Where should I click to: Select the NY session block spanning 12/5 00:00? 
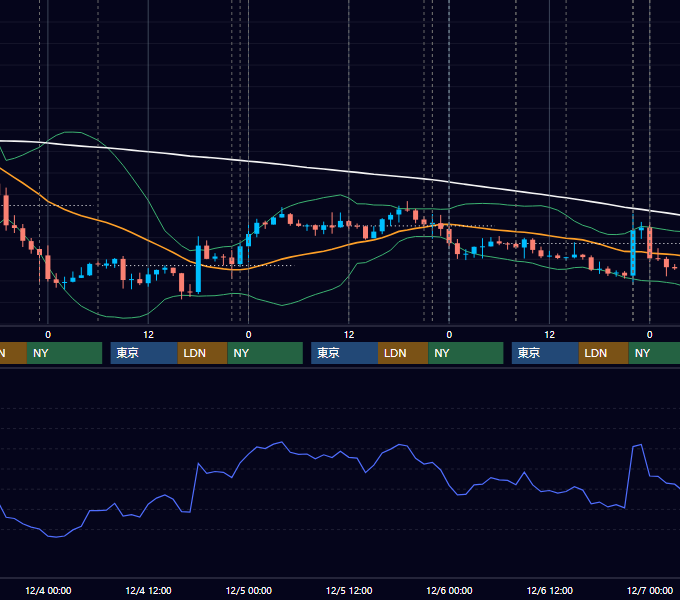pos(265,353)
